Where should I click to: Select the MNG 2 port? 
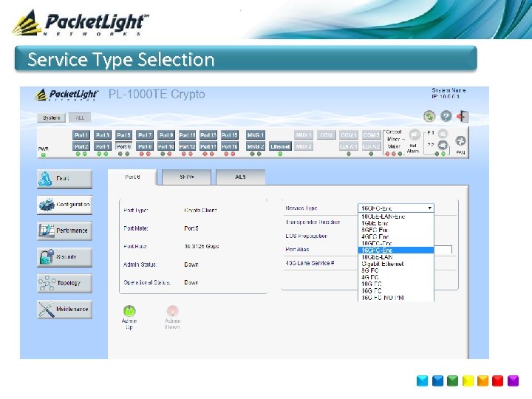point(256,146)
